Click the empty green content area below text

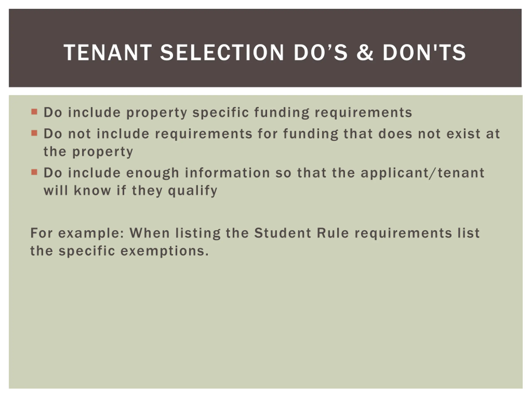[266, 325]
